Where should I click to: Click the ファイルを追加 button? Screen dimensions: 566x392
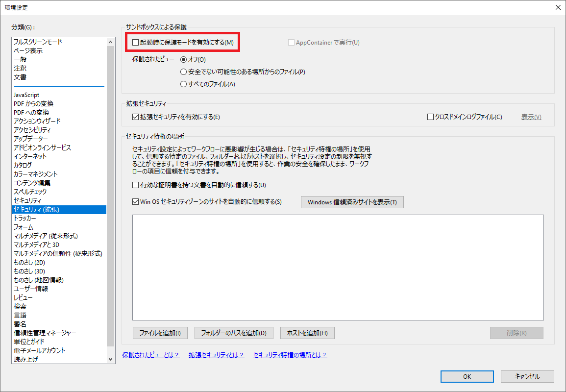pos(160,333)
